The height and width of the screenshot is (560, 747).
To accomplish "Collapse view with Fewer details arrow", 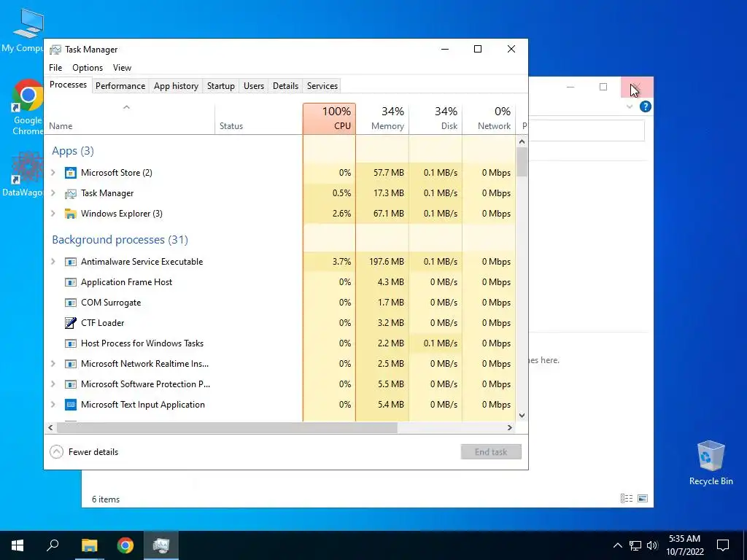I will [x=56, y=451].
